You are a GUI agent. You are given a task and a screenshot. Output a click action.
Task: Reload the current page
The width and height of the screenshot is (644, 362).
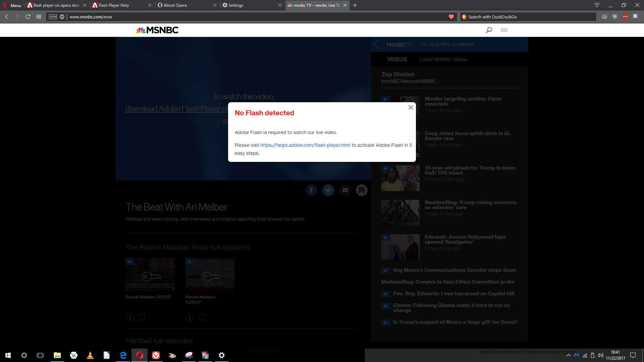coord(28,17)
